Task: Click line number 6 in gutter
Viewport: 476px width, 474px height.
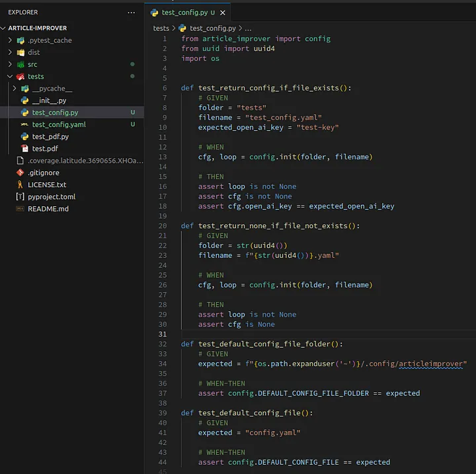Action: (165, 88)
